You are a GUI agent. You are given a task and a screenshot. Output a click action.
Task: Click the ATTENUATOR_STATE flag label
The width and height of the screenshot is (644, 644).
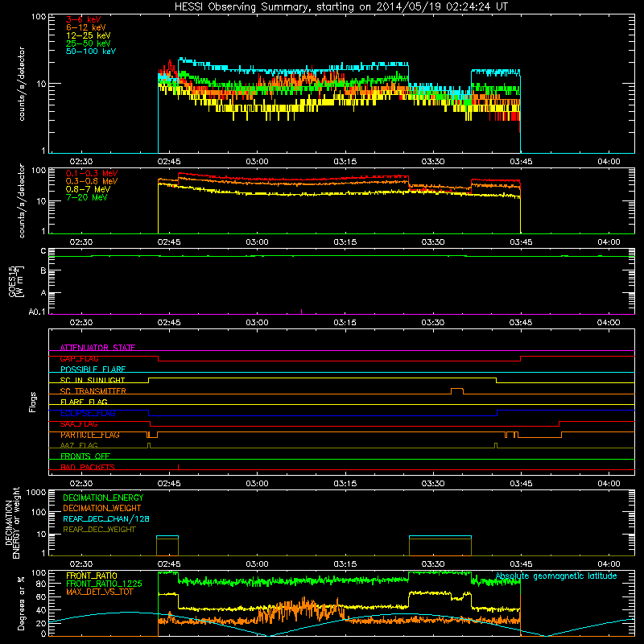[97, 348]
